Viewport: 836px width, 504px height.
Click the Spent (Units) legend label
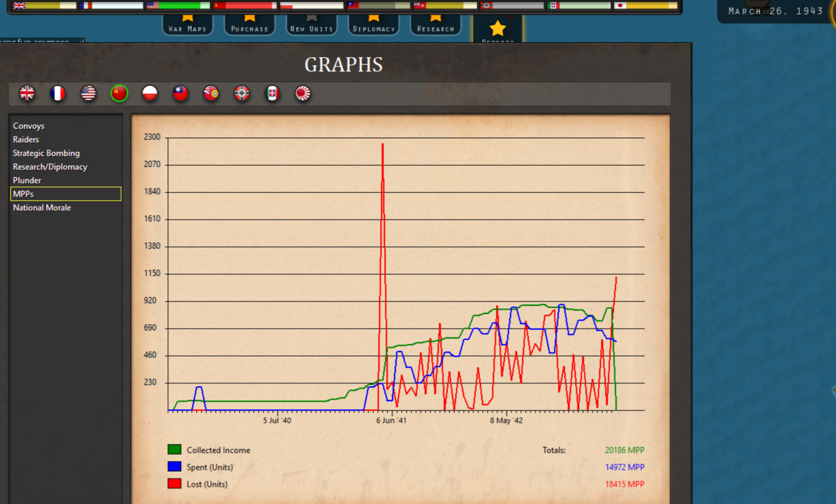(x=210, y=467)
